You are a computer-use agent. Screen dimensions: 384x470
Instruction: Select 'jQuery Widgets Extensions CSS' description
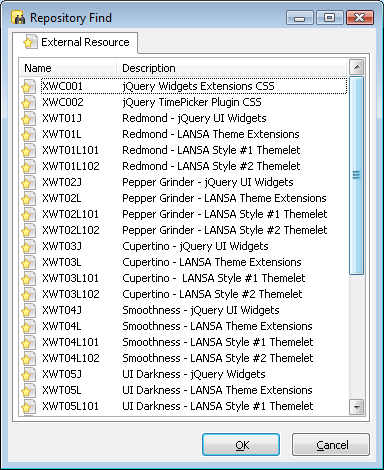pyautogui.click(x=198, y=86)
